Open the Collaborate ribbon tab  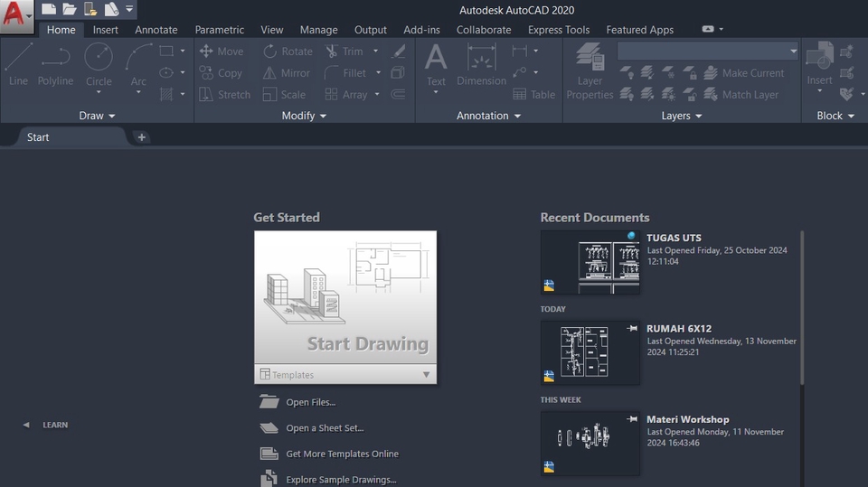click(483, 30)
